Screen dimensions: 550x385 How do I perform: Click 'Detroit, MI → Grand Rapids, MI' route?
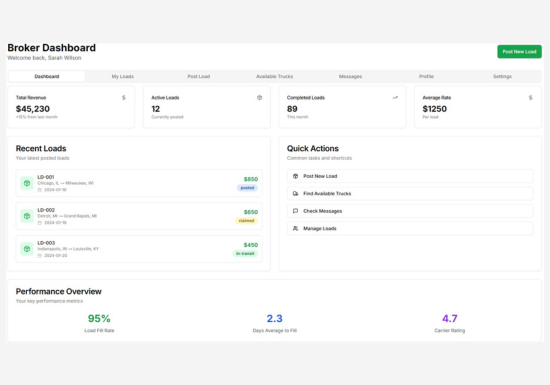tap(67, 216)
